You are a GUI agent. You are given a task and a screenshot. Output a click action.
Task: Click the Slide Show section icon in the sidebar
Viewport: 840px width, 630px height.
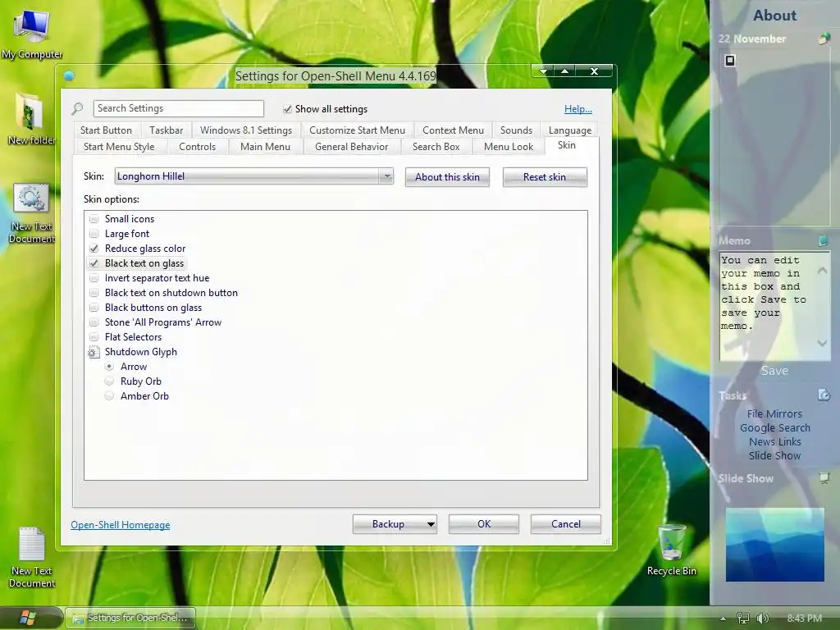[824, 478]
